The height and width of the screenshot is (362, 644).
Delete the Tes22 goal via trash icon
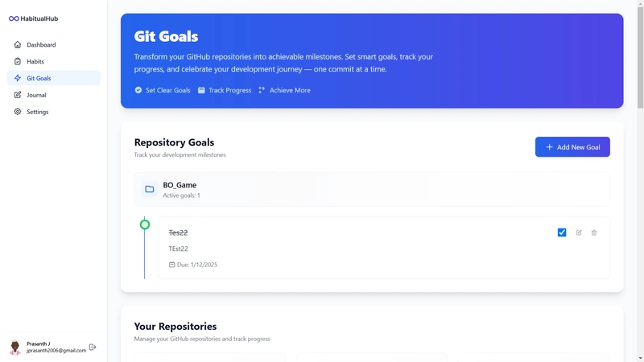[x=594, y=232]
